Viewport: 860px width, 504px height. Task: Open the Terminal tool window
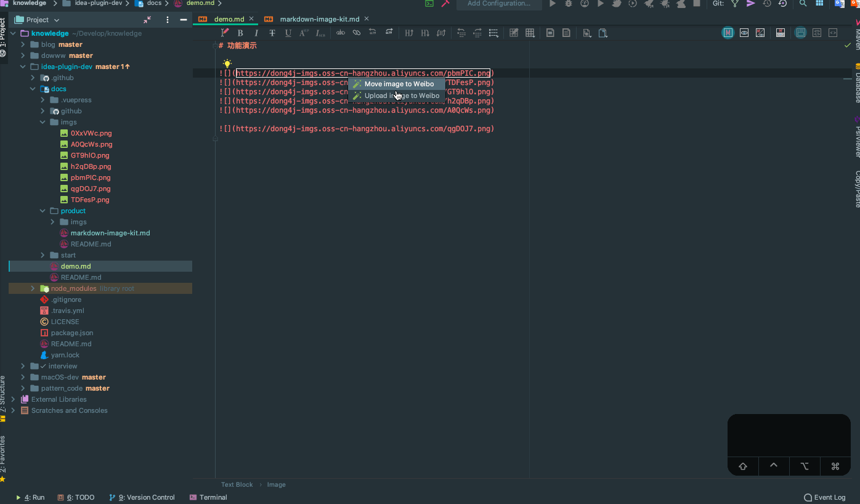tap(208, 497)
